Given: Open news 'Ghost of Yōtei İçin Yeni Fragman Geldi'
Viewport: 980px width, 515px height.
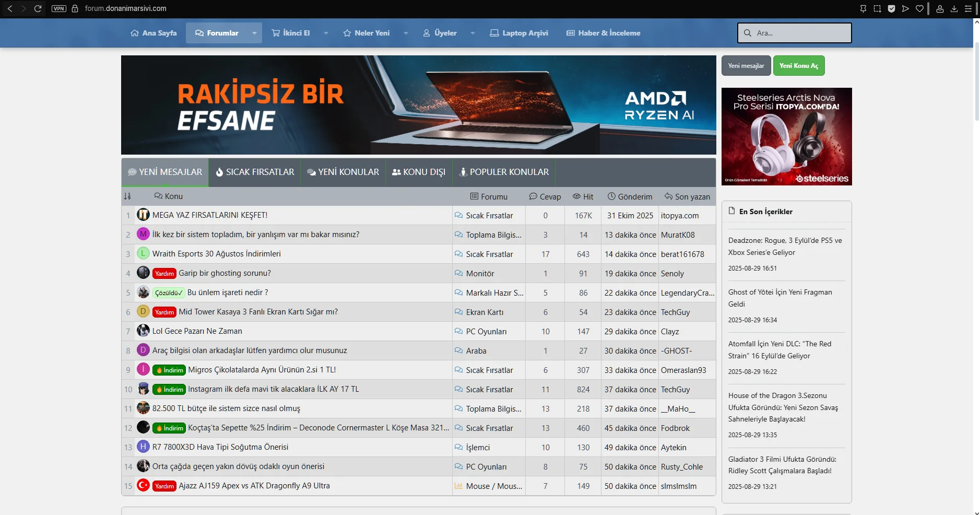Looking at the screenshot, I should tap(780, 298).
